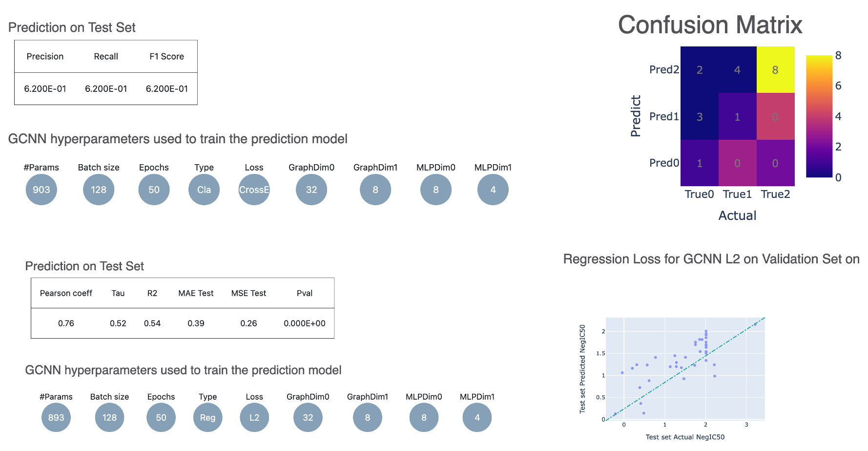Select the CrossE Loss circle badge
Screen dimensions: 868x451
pyautogui.click(x=254, y=190)
